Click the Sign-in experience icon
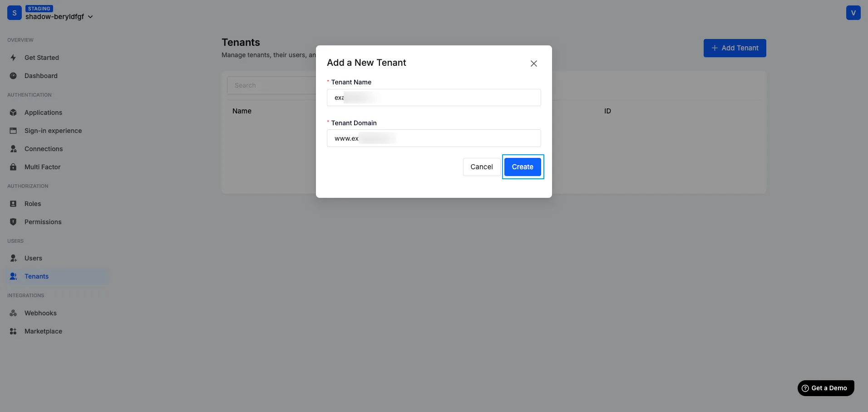 pos(13,131)
